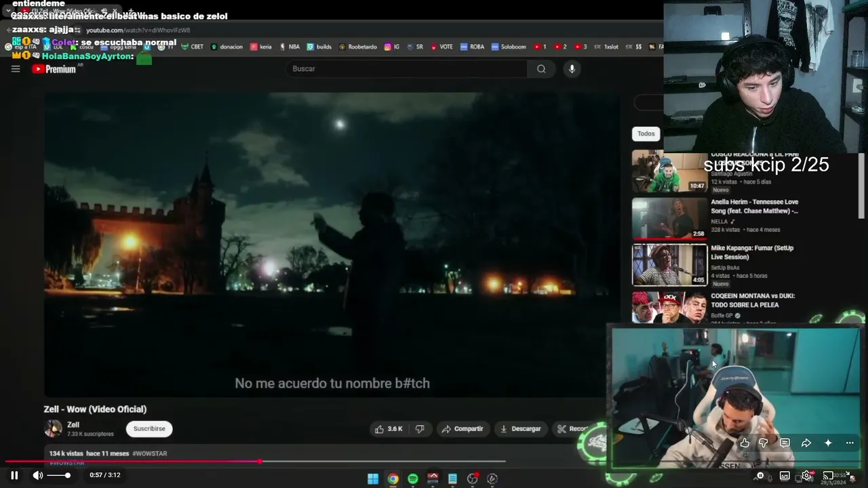Open 'Anella Herim - Tennessee Love Song' title
The height and width of the screenshot is (488, 868).
[x=755, y=206]
